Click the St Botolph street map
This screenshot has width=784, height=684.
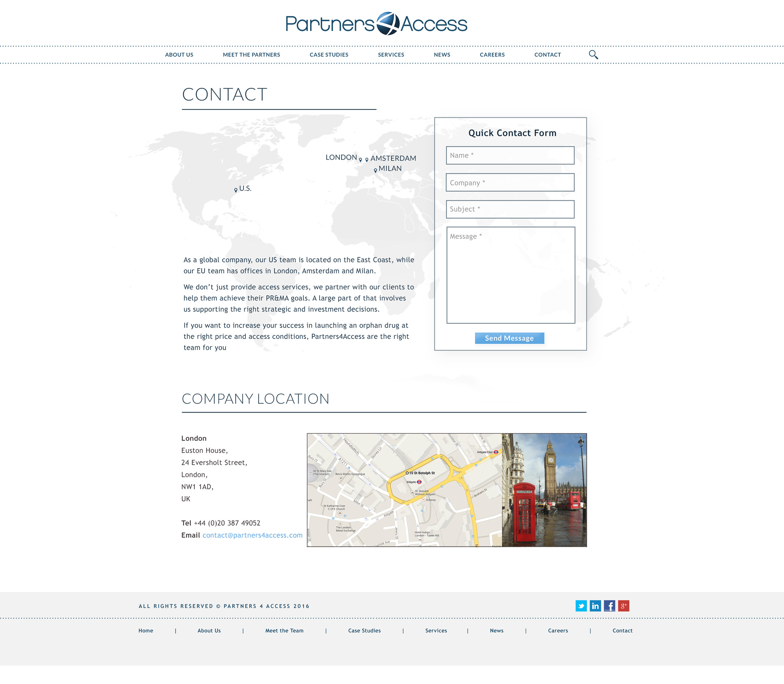point(404,490)
